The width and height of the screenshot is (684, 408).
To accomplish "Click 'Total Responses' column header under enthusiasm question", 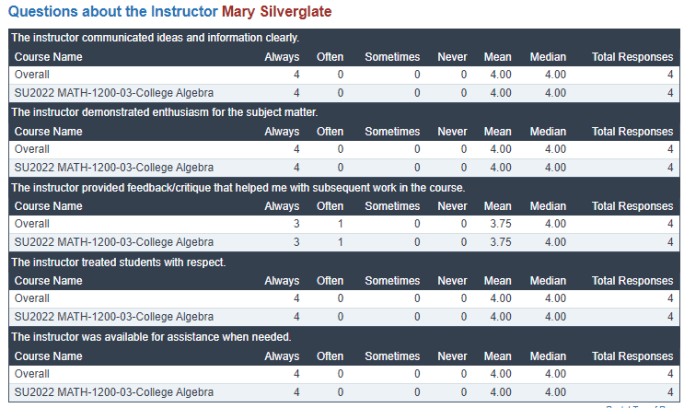I will [x=632, y=132].
